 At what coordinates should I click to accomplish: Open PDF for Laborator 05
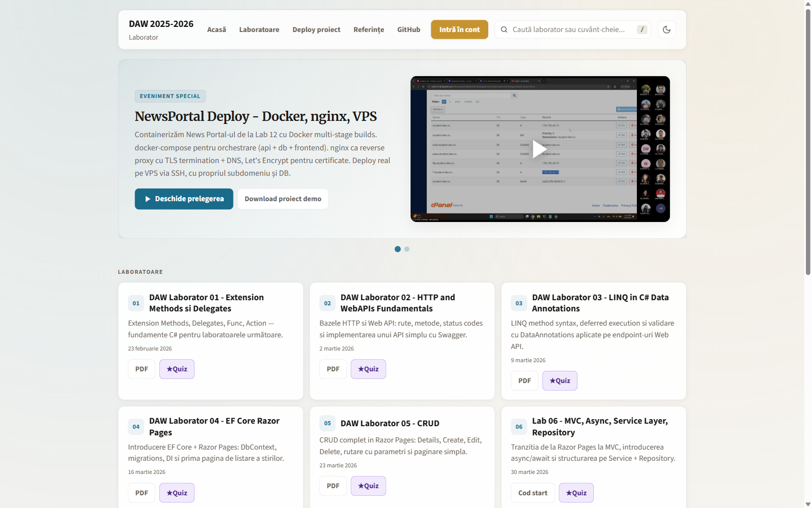(333, 486)
